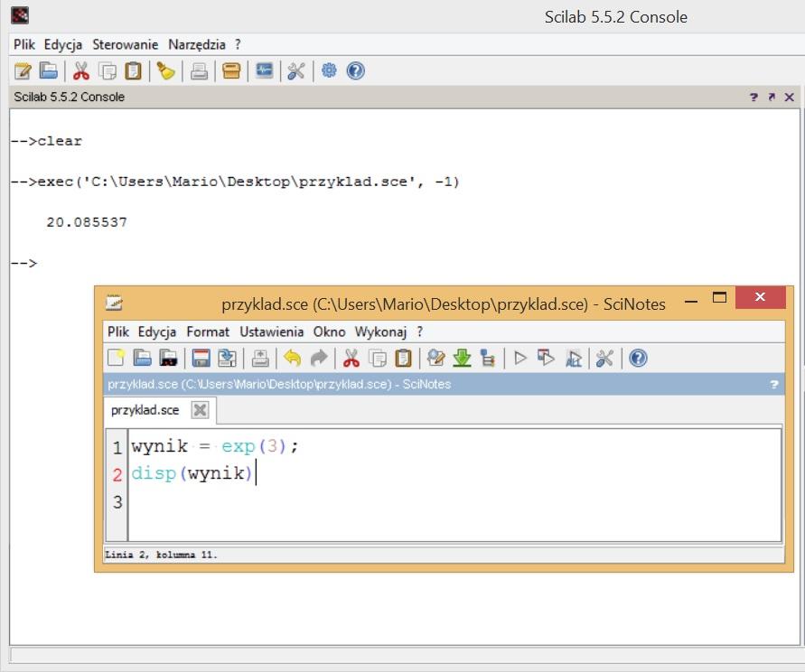The width and height of the screenshot is (805, 672).
Task: Click line number 3 in SciNotes gutter
Action: (117, 501)
